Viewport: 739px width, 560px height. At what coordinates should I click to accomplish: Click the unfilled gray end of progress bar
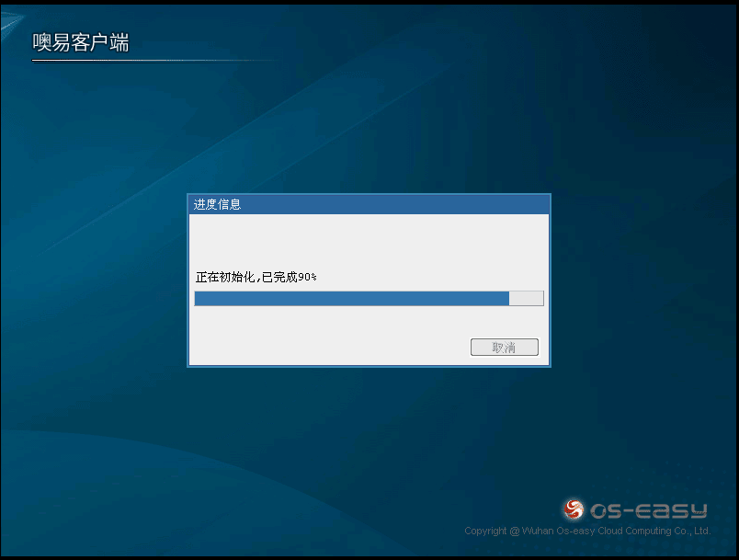526,298
